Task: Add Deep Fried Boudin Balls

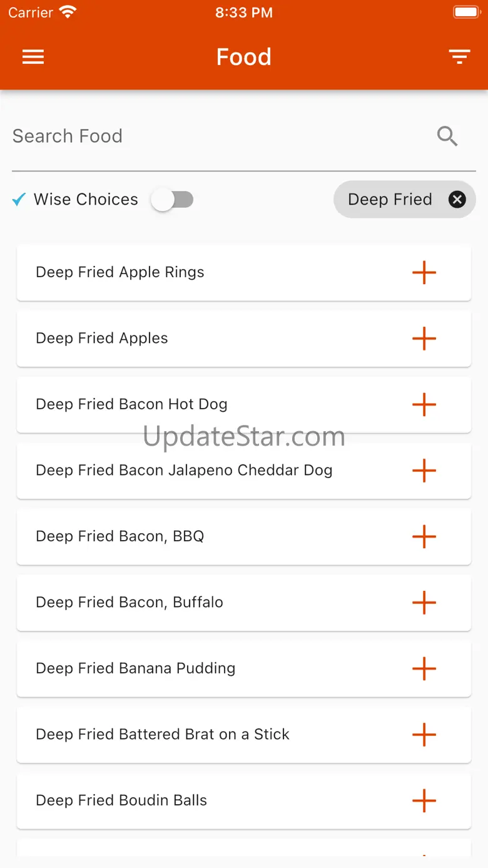Action: click(x=424, y=801)
